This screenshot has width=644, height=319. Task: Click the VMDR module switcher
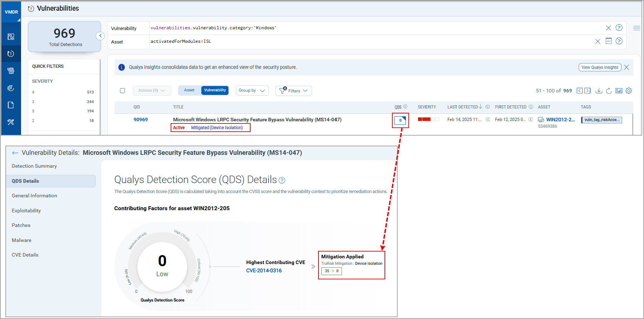[x=11, y=12]
